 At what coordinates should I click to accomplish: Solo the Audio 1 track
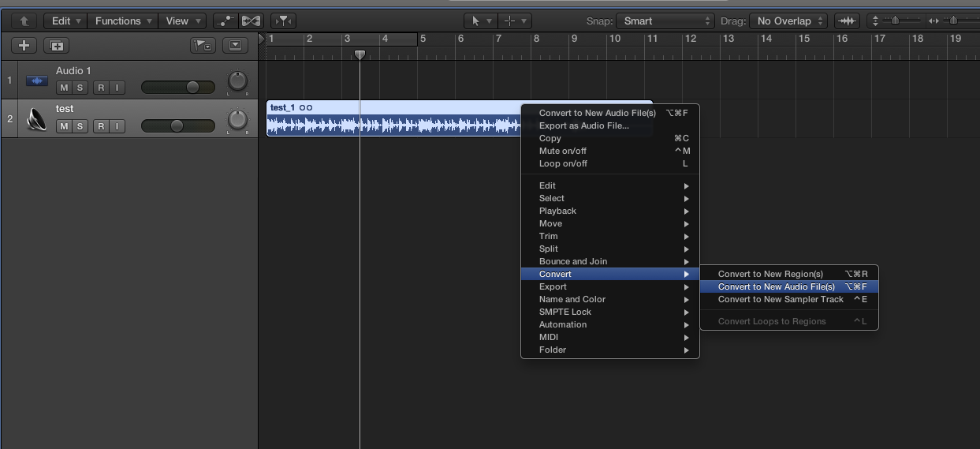click(x=80, y=88)
